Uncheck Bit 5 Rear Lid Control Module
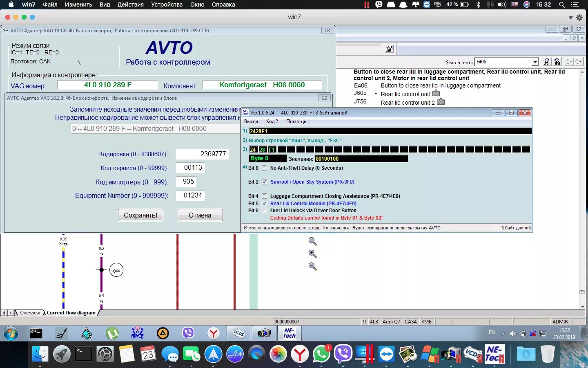The height and width of the screenshot is (368, 588). (x=265, y=204)
